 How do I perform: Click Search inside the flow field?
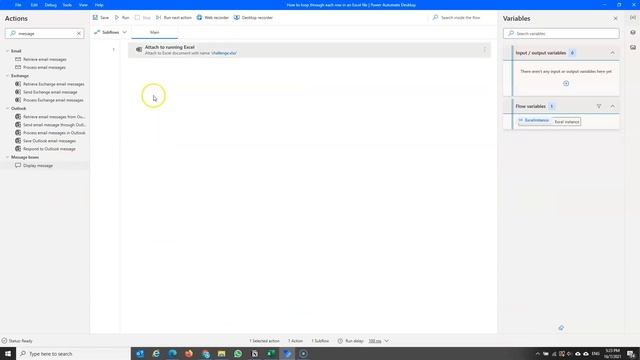[460, 18]
